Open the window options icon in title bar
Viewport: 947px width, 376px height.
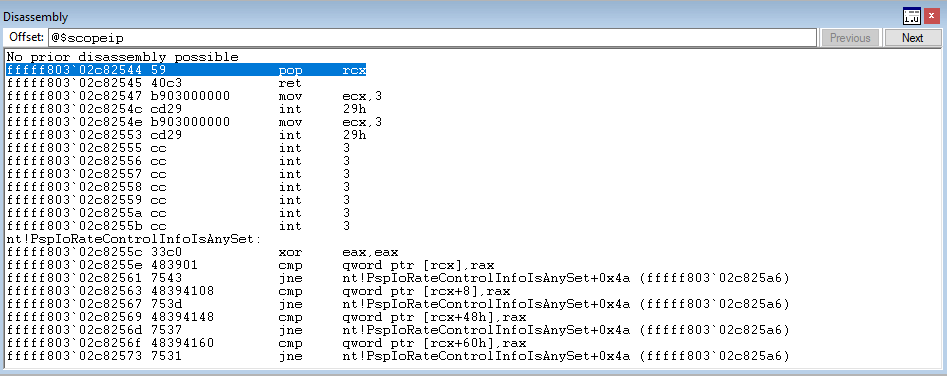coord(911,17)
